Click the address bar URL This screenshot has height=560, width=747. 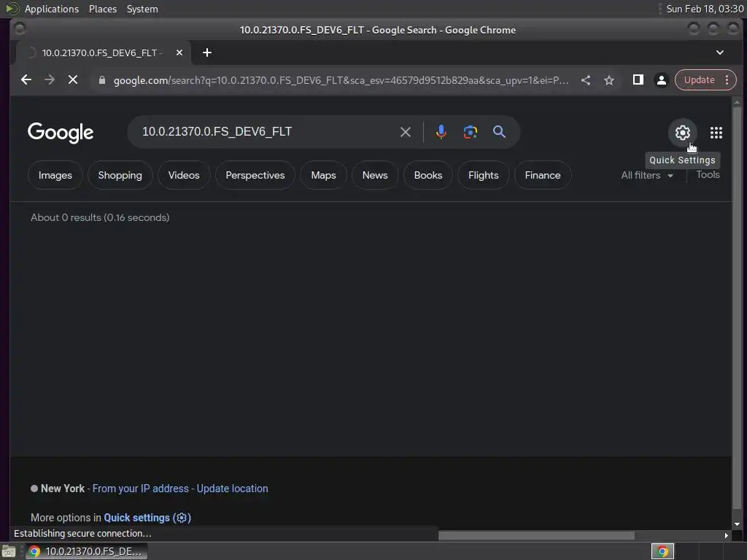pos(341,80)
